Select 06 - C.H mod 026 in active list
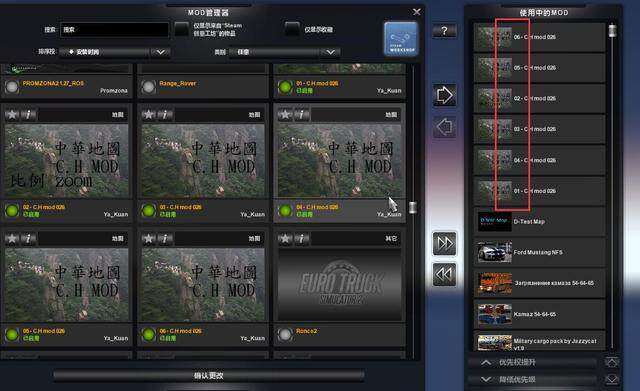Viewport: 640px width, 391px height. [540, 37]
